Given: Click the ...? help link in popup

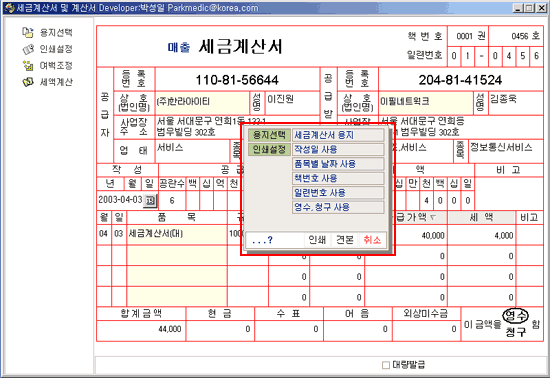Looking at the screenshot, I should (262, 240).
